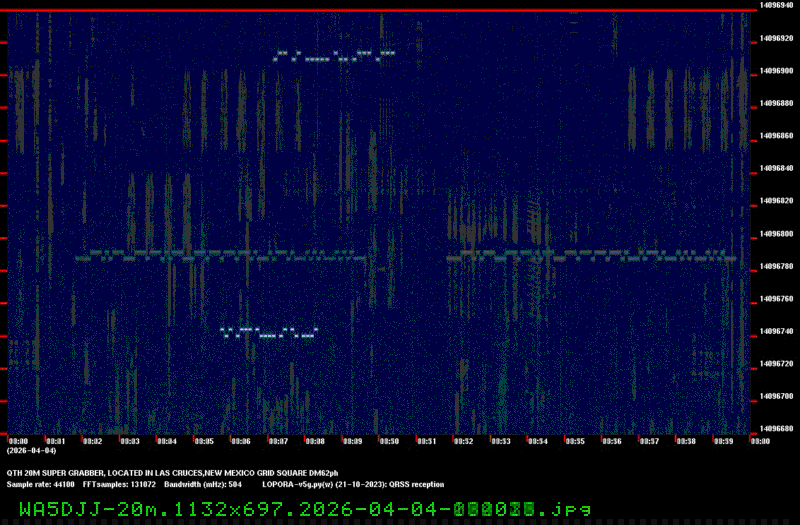Click the 00:05 time axis label
Image resolution: width=800 pixels, height=525 pixels.
coord(204,441)
